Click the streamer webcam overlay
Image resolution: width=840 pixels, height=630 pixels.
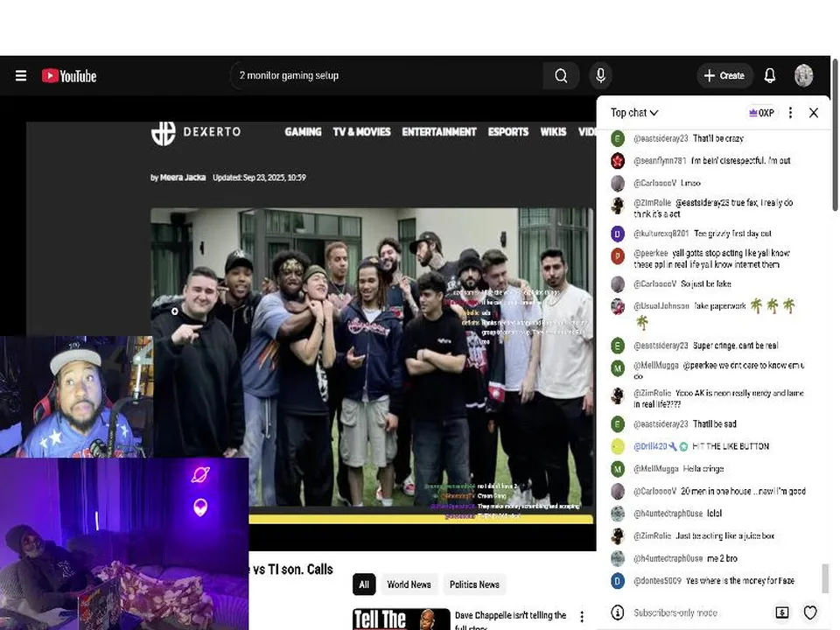pyautogui.click(x=77, y=396)
